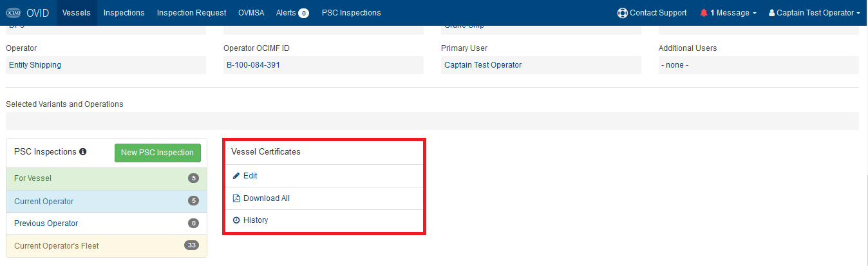This screenshot has width=868, height=266.
Task: Select the Current Operator inspections row
Action: pyautogui.click(x=106, y=201)
